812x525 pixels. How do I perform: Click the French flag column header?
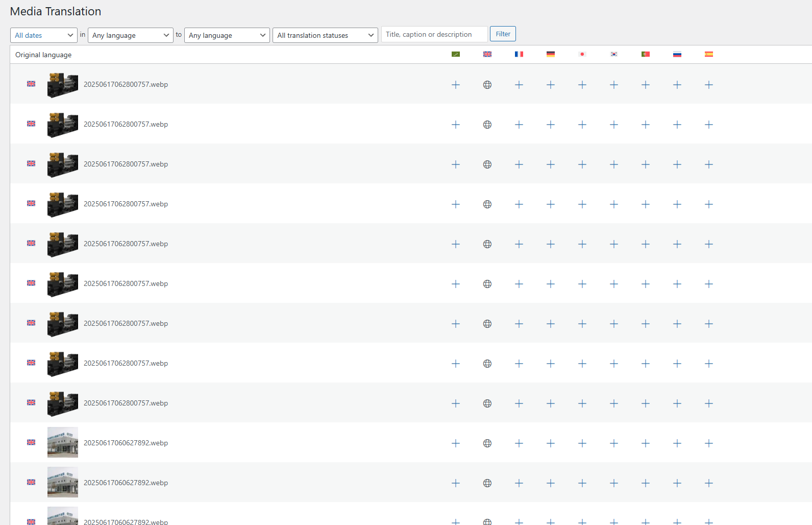[x=519, y=54]
